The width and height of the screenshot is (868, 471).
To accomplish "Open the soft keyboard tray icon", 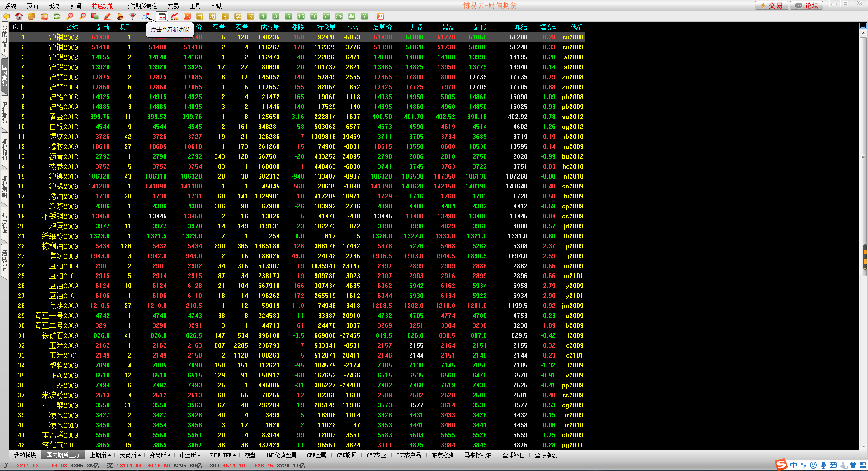I will 833,465.
